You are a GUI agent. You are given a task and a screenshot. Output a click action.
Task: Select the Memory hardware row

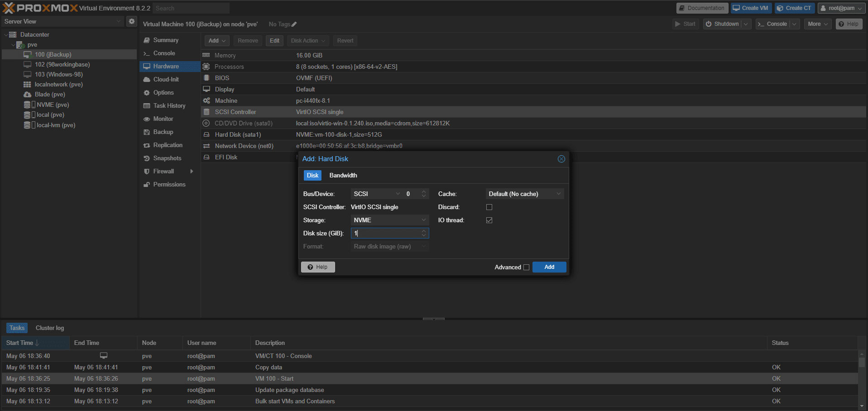point(533,55)
